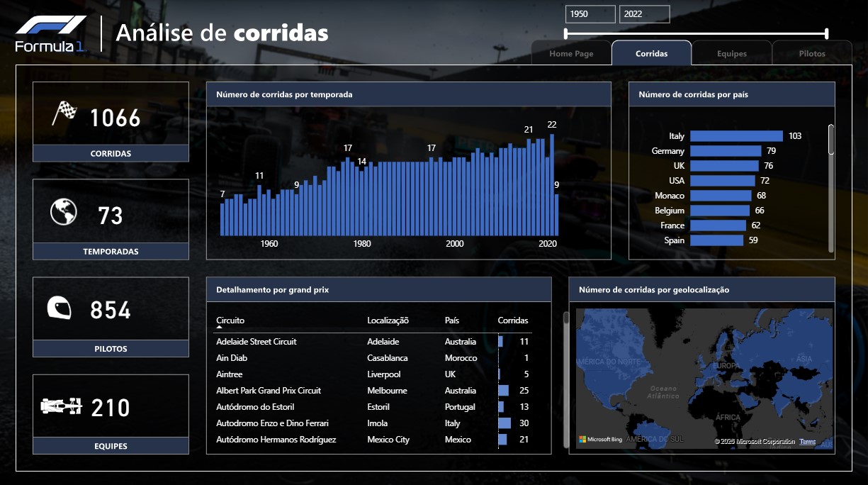Sort by the Corridas column header
This screenshot has height=485, width=868.
click(x=513, y=320)
